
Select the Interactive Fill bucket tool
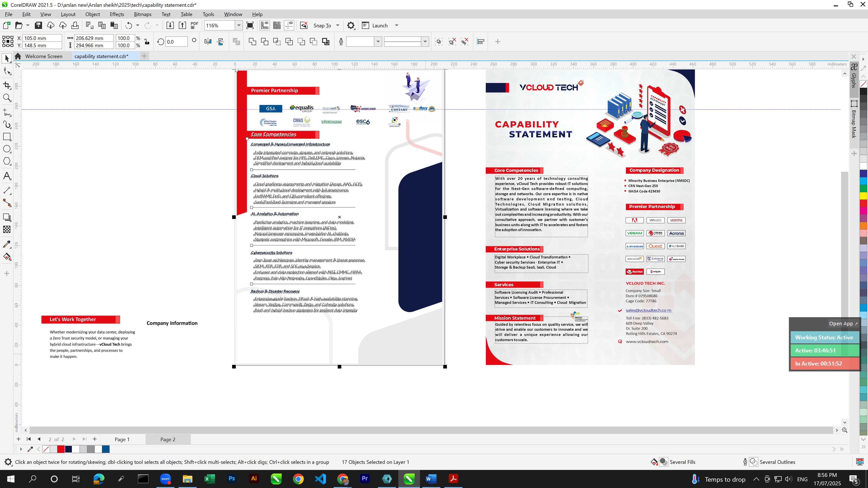click(x=7, y=256)
